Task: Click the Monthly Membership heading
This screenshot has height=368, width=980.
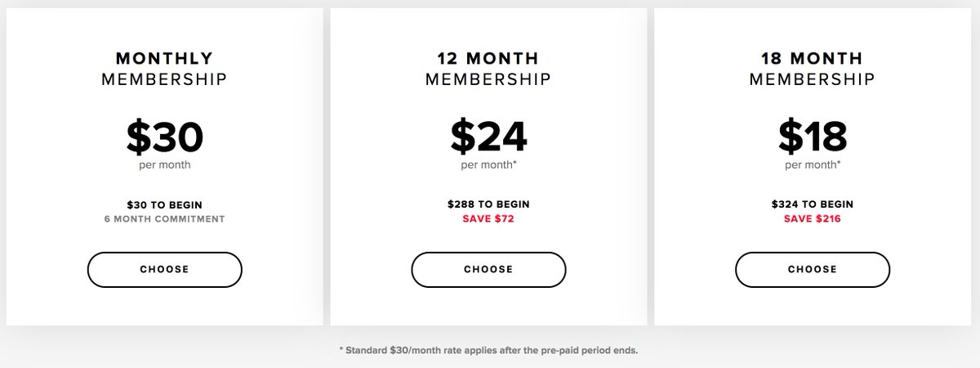Action: point(164,69)
